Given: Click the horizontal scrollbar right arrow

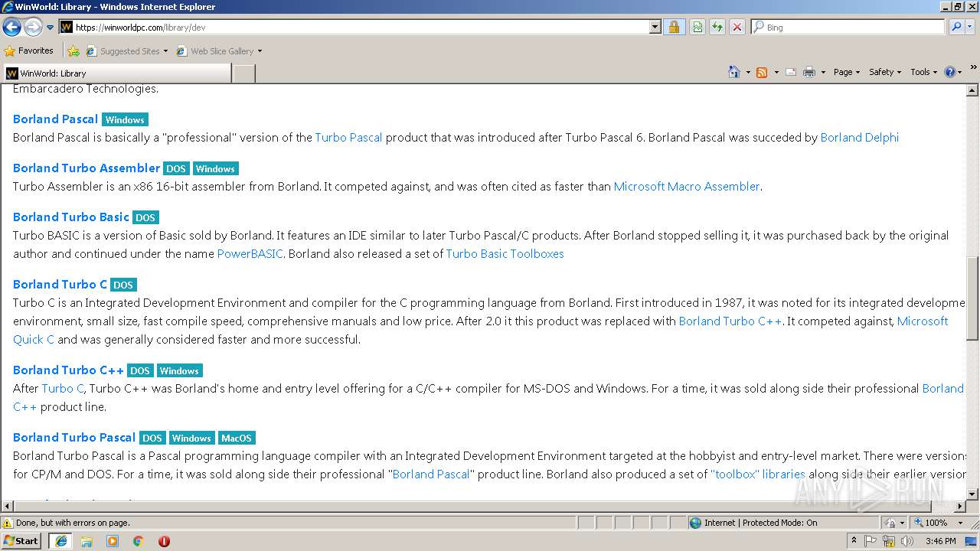Looking at the screenshot, I should coord(960,507).
